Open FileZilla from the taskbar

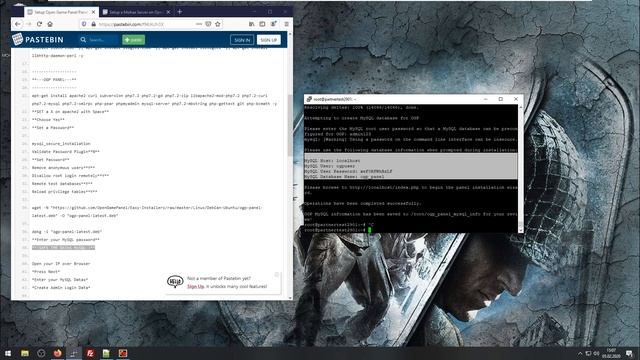click(x=90, y=353)
